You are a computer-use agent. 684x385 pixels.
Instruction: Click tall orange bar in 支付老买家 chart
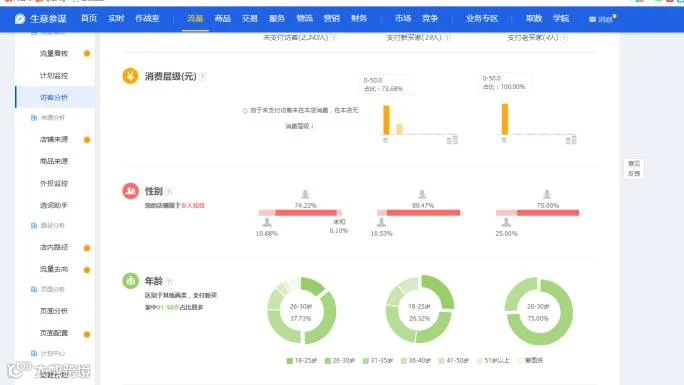click(x=505, y=119)
